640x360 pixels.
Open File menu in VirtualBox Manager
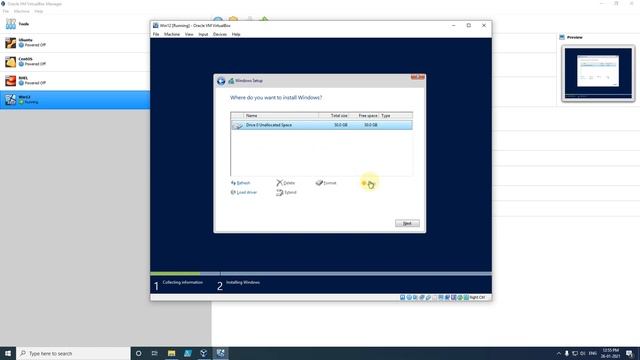point(6,11)
